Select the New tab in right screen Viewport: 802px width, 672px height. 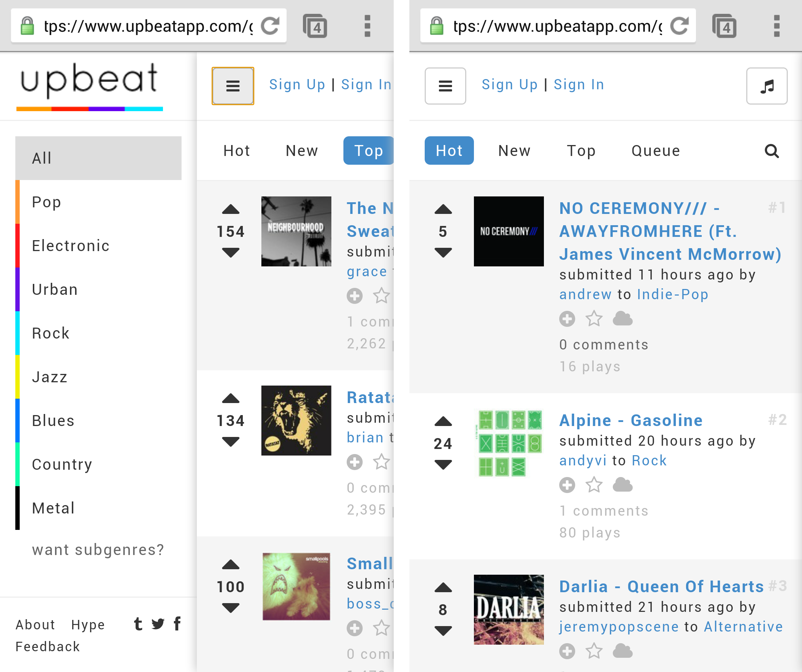pyautogui.click(x=514, y=151)
